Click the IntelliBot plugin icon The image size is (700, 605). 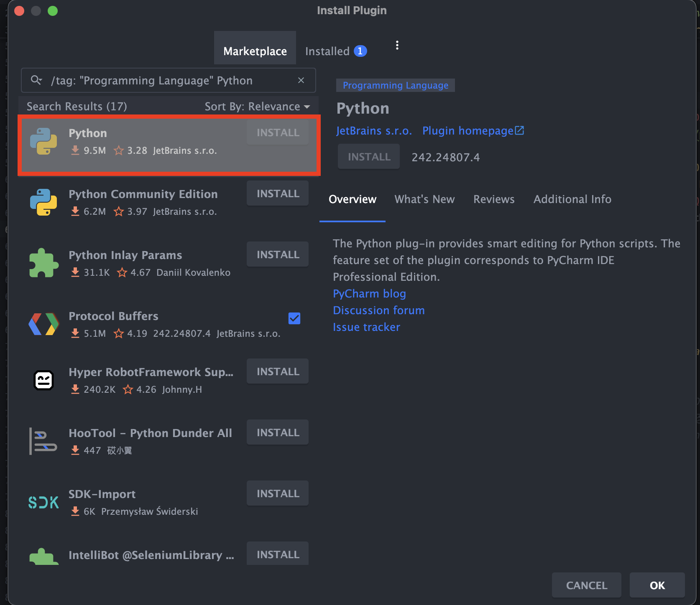click(43, 557)
